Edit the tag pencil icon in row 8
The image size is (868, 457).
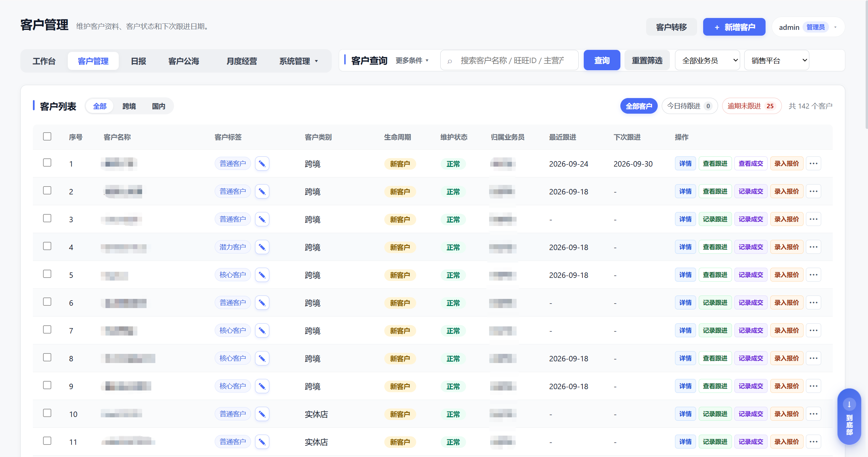click(x=262, y=359)
